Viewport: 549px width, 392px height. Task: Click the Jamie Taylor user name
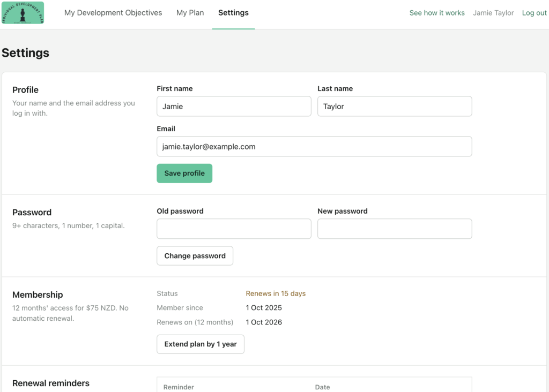point(493,13)
